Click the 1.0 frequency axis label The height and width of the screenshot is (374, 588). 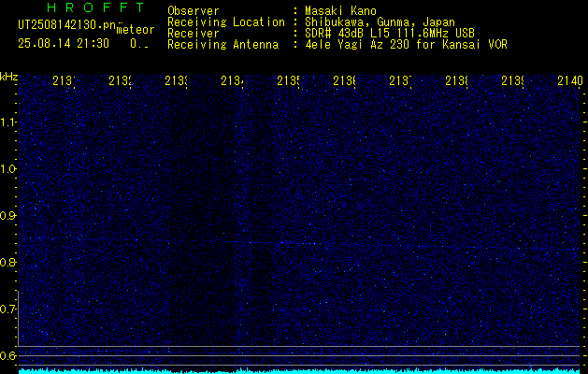(x=8, y=169)
